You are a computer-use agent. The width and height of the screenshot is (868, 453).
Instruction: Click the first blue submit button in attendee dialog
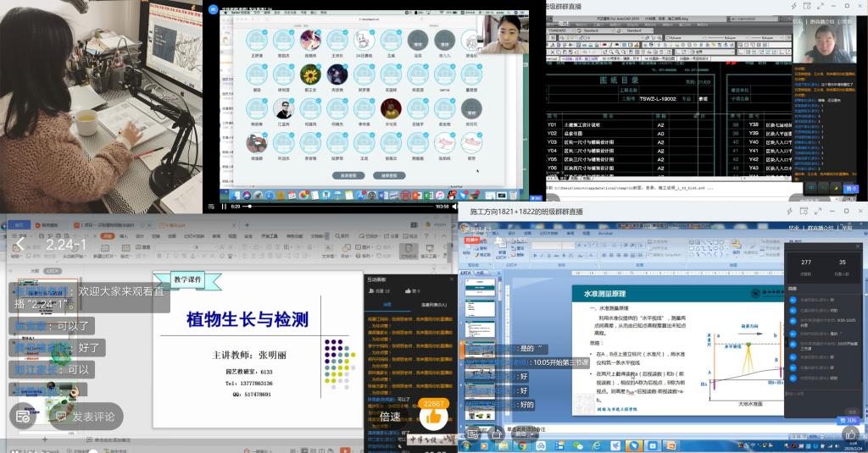coord(348,175)
